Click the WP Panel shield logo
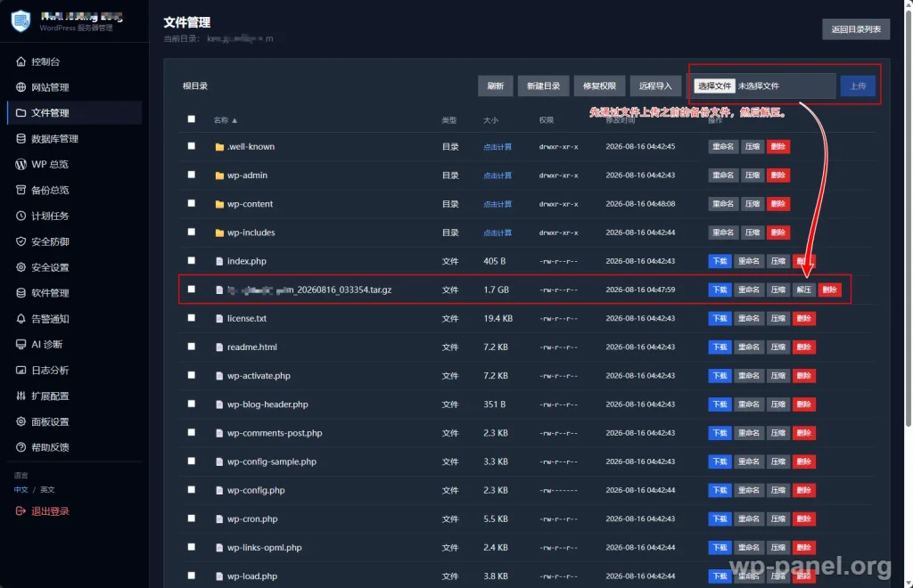 click(21, 21)
